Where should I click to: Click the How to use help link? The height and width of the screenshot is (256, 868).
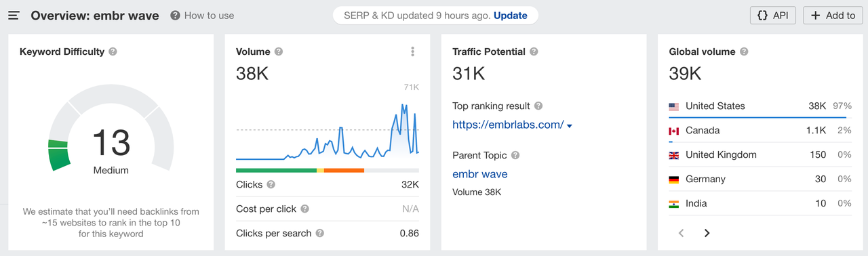(209, 16)
